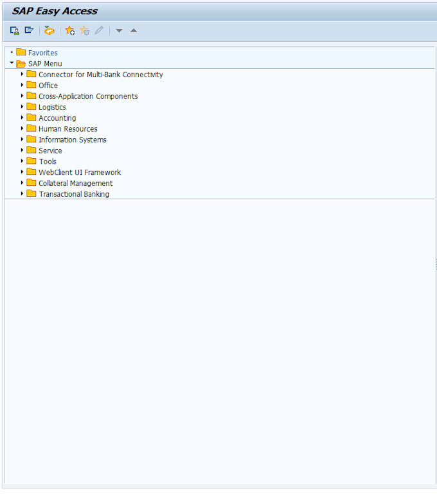
Task: Select the Office tree label
Action: coord(48,85)
